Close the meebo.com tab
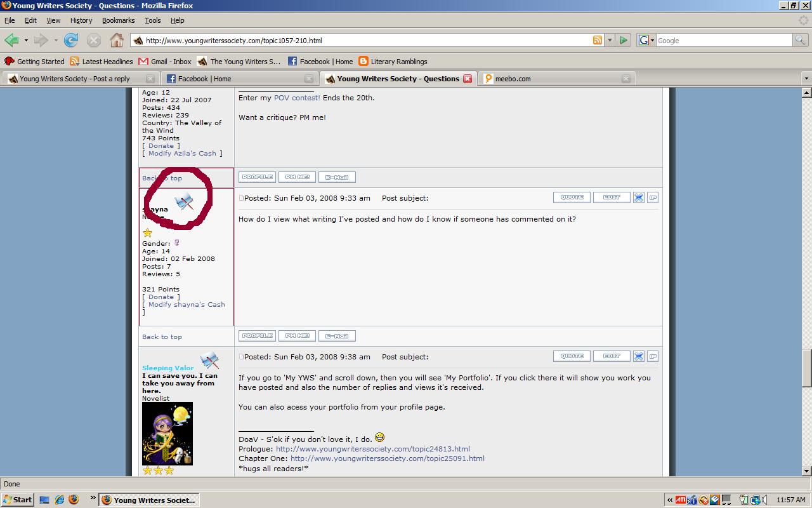This screenshot has width=812, height=508. [625, 79]
